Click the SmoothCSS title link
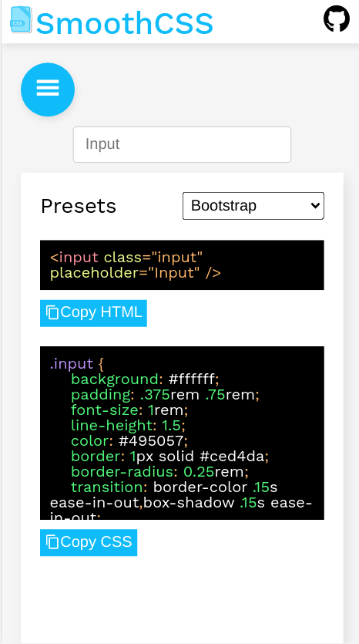The height and width of the screenshot is (644, 359). point(124,23)
